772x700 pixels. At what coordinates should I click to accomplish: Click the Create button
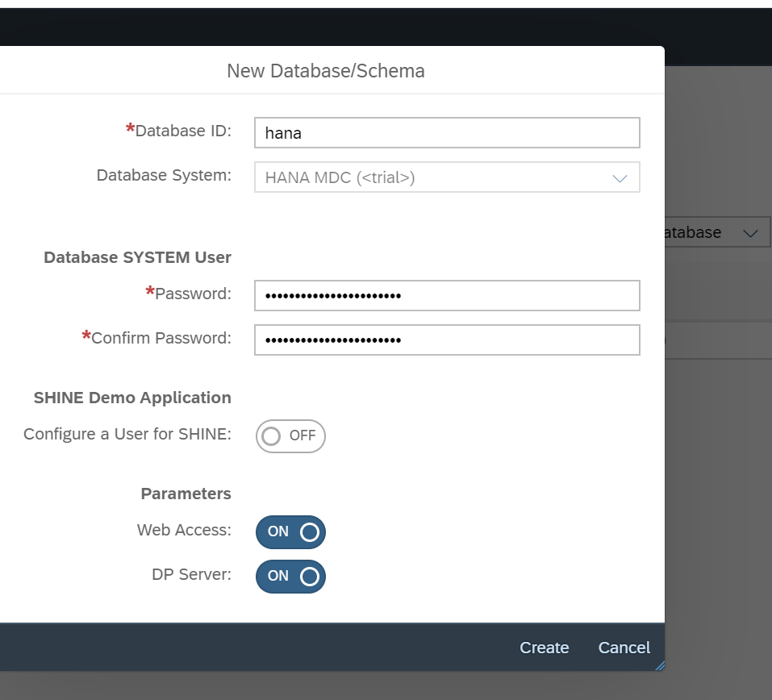pyautogui.click(x=544, y=648)
